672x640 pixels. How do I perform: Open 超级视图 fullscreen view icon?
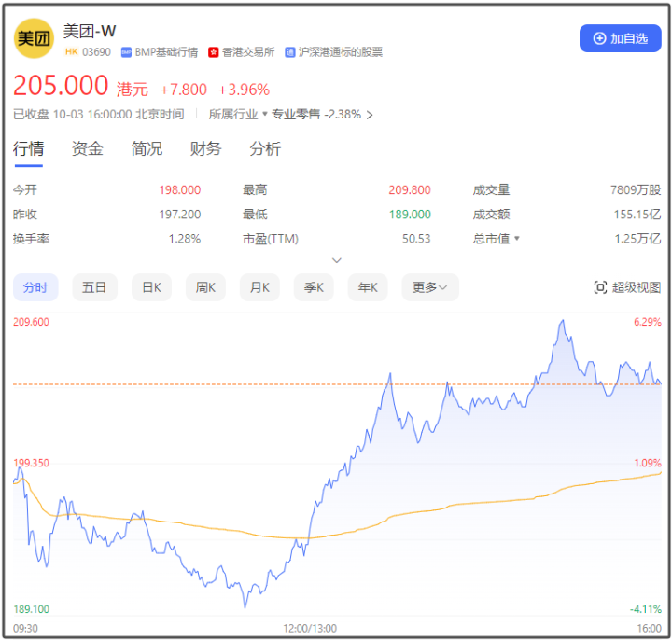click(600, 287)
